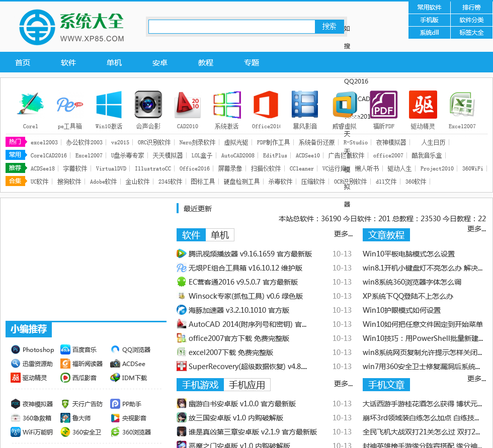Viewport: 493px width, 448px height.
Task: Open the 福昕PDF purple icon
Action: click(x=383, y=104)
